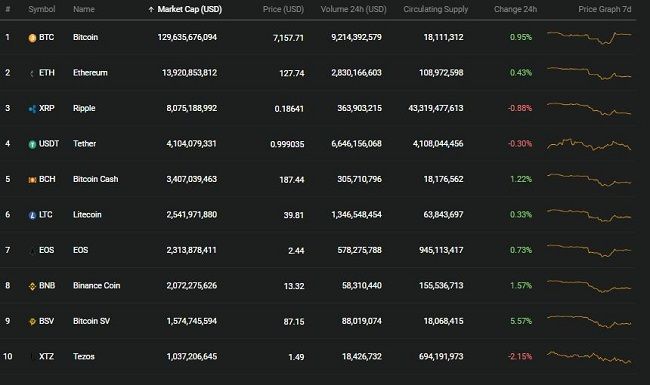Sort by Volume 24h (USD) header

[x=353, y=9]
